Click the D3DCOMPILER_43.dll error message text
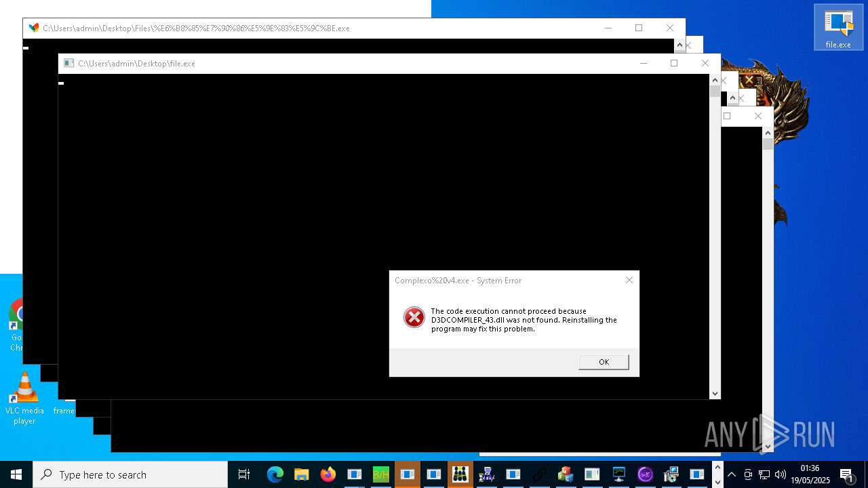The image size is (868, 488). point(524,320)
